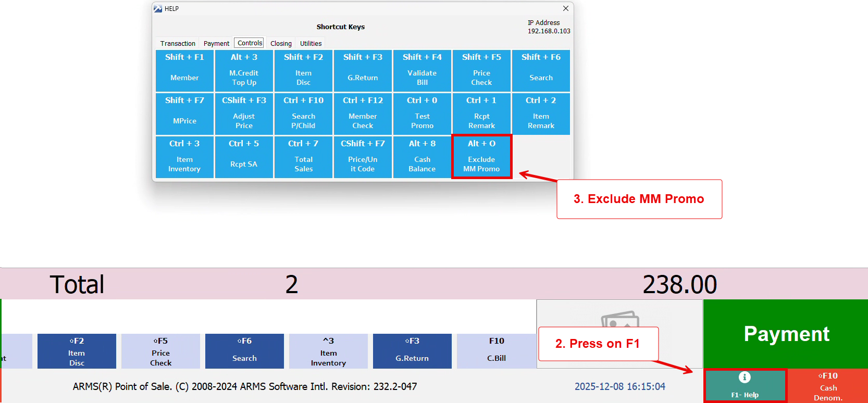This screenshot has height=403, width=868.
Task: Open the Payment tab in Help
Action: [216, 44]
